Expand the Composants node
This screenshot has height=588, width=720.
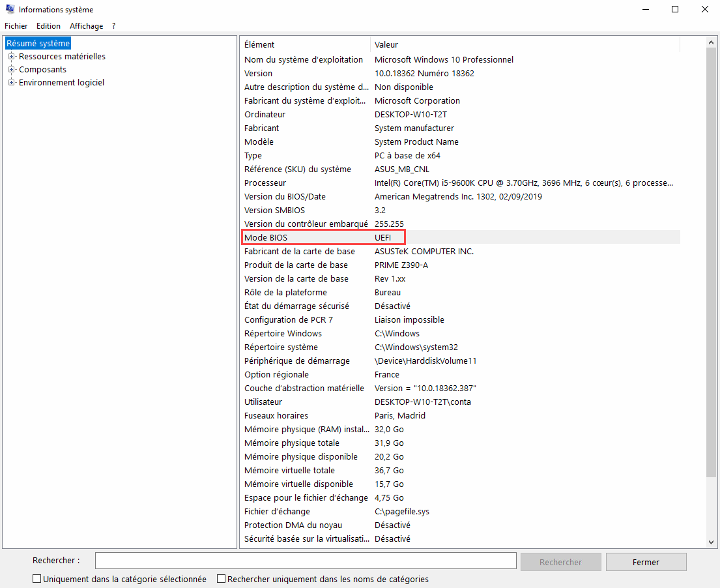[x=12, y=69]
